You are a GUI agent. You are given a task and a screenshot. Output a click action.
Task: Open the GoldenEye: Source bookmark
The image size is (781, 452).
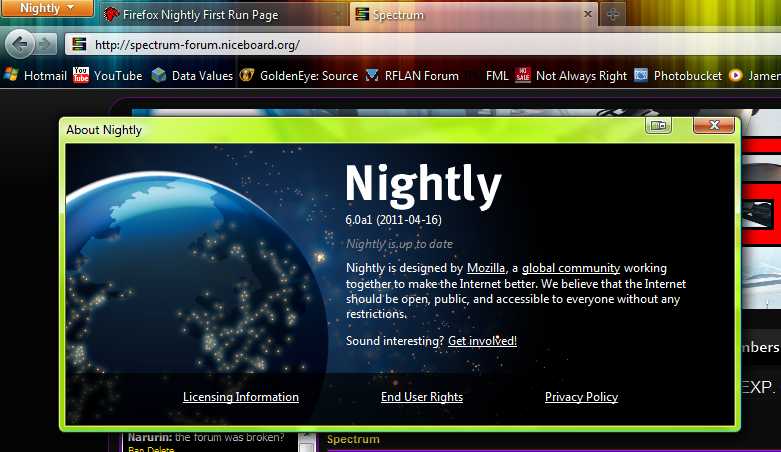pos(299,76)
